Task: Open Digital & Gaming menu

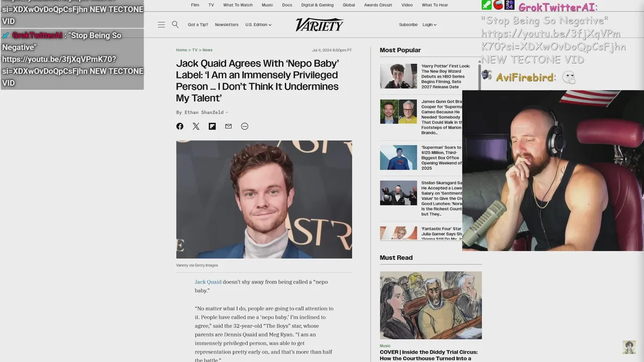Action: pyautogui.click(x=317, y=5)
